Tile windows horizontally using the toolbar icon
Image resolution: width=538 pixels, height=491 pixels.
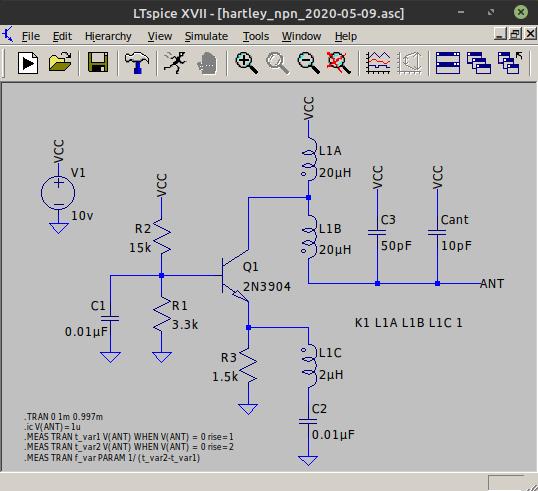[x=448, y=63]
